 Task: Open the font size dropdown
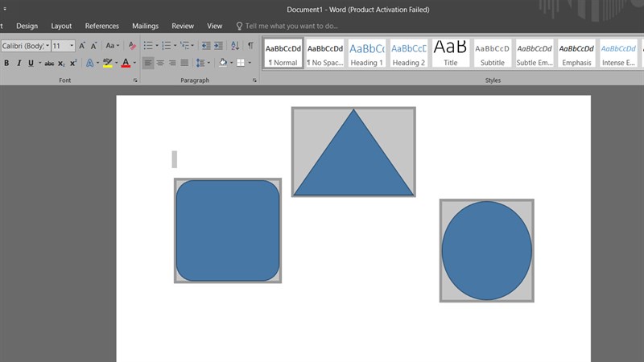[x=72, y=46]
